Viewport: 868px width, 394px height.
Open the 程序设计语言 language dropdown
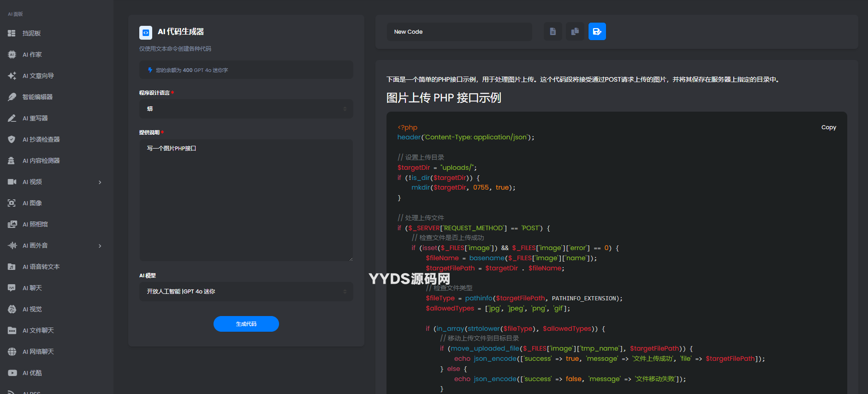click(x=246, y=109)
